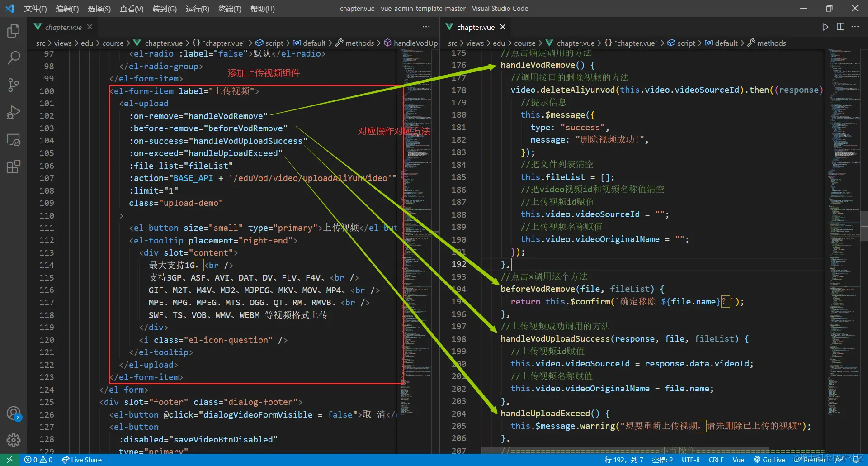This screenshot has height=466, width=868.
Task: Open the 选择(S) menu
Action: (99, 9)
